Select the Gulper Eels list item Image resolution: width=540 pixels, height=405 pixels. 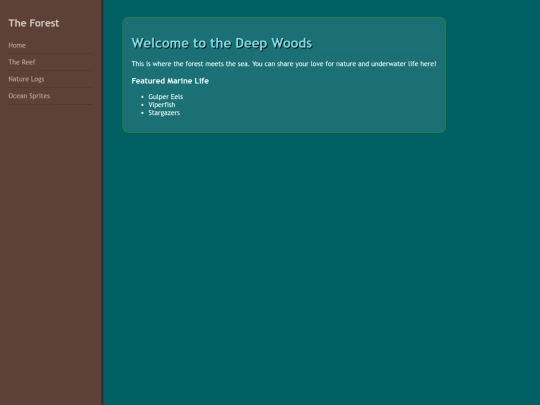(166, 97)
